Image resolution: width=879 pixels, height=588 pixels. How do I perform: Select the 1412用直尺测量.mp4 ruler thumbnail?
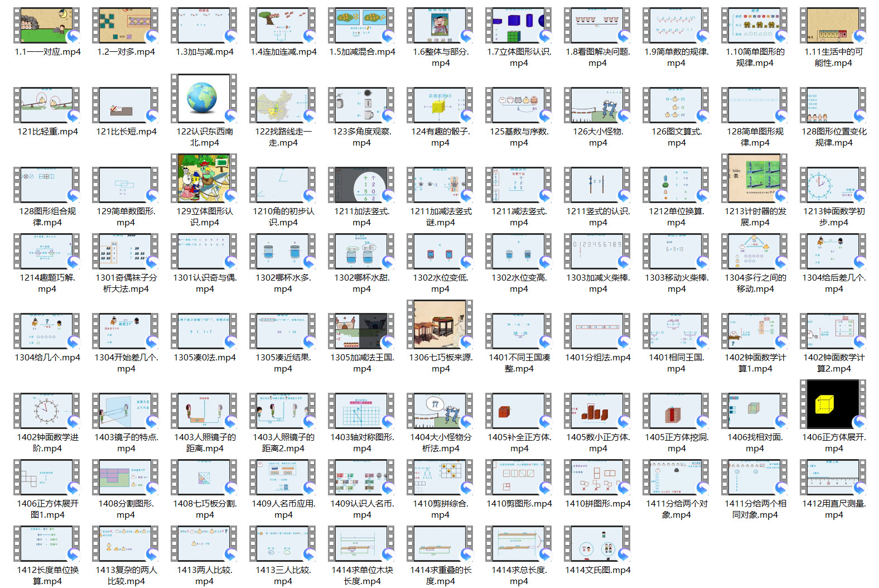(833, 478)
